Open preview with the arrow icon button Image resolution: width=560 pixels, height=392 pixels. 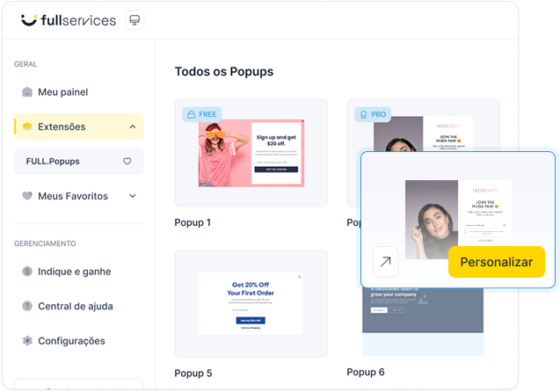[385, 262]
